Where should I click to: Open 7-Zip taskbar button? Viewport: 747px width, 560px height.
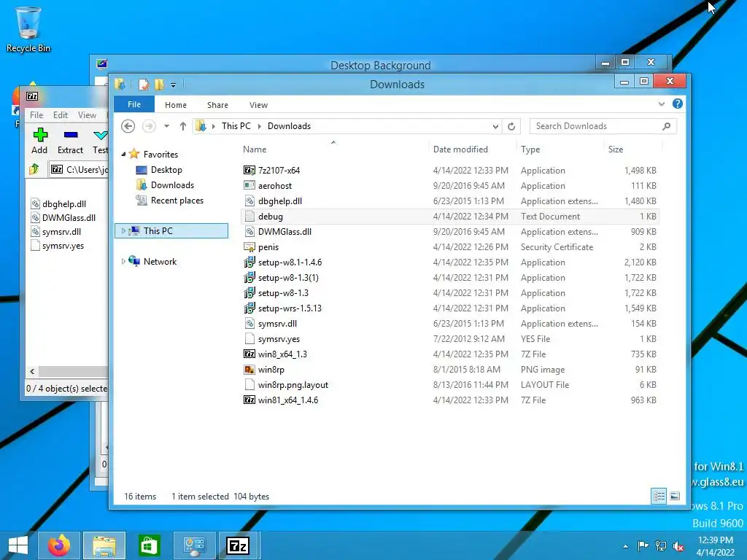pos(238,545)
